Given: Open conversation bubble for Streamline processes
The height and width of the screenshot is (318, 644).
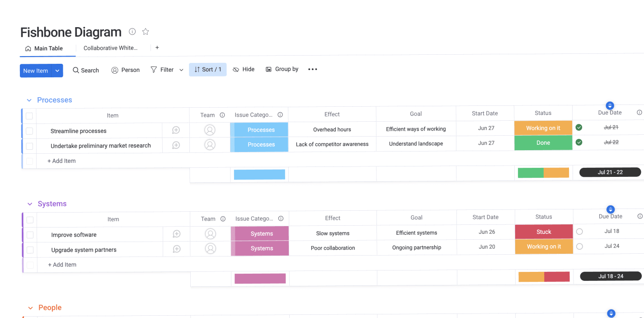Looking at the screenshot, I should pos(176,130).
